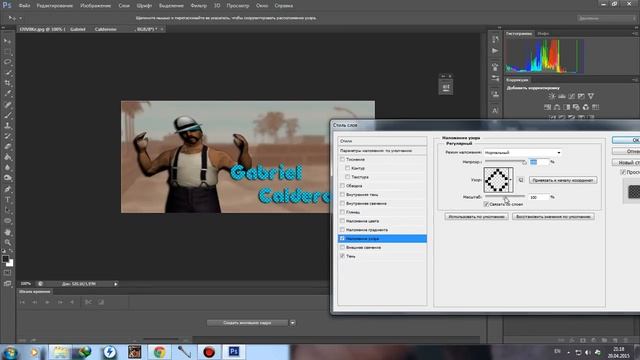
Task: Click Привязать к началу координат button
Action: 563,180
